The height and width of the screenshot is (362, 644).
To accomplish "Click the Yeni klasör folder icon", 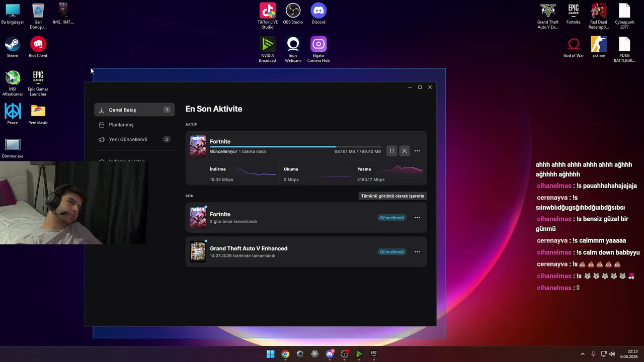I will tap(38, 114).
